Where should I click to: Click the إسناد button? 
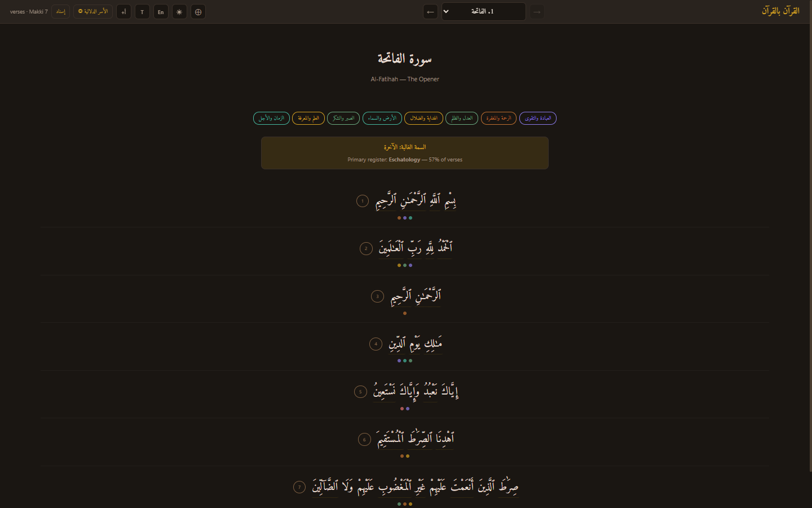tap(60, 11)
